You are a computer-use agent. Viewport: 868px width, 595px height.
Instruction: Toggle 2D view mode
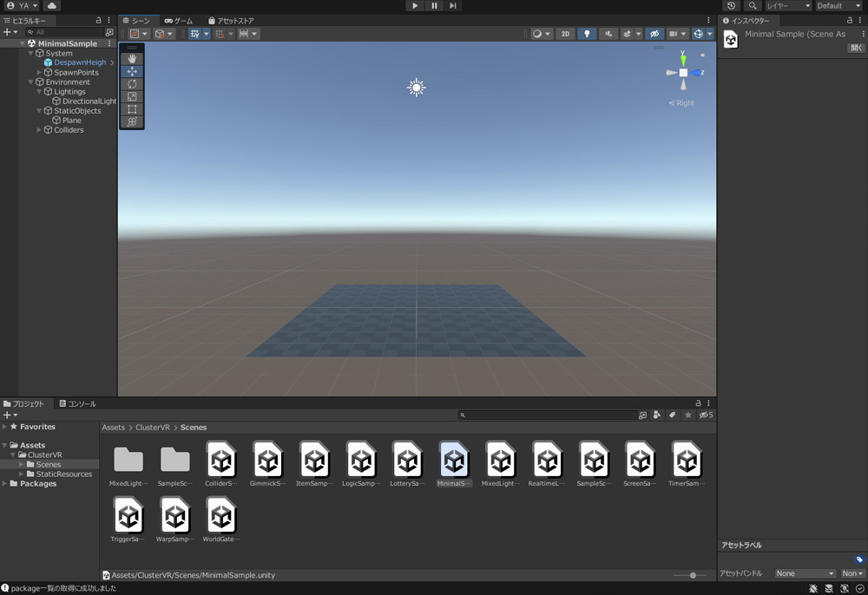click(x=565, y=34)
